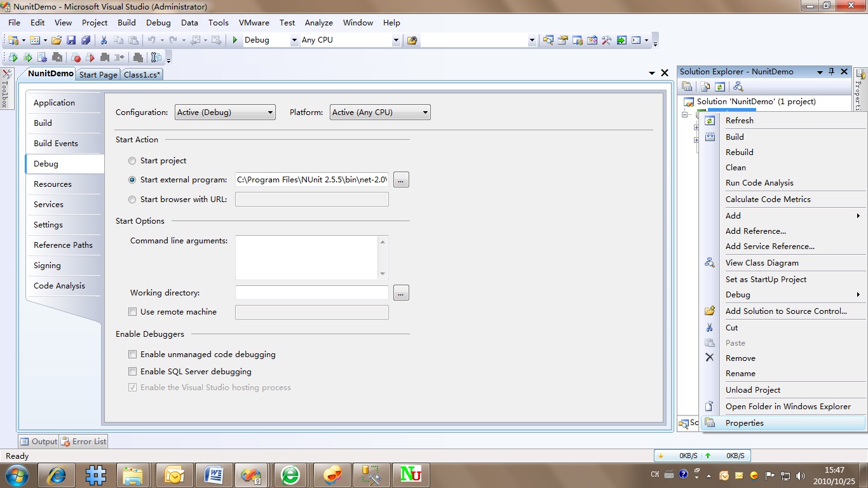This screenshot has height=488, width=868.
Task: Click the Undo arrow icon
Action: (x=151, y=40)
